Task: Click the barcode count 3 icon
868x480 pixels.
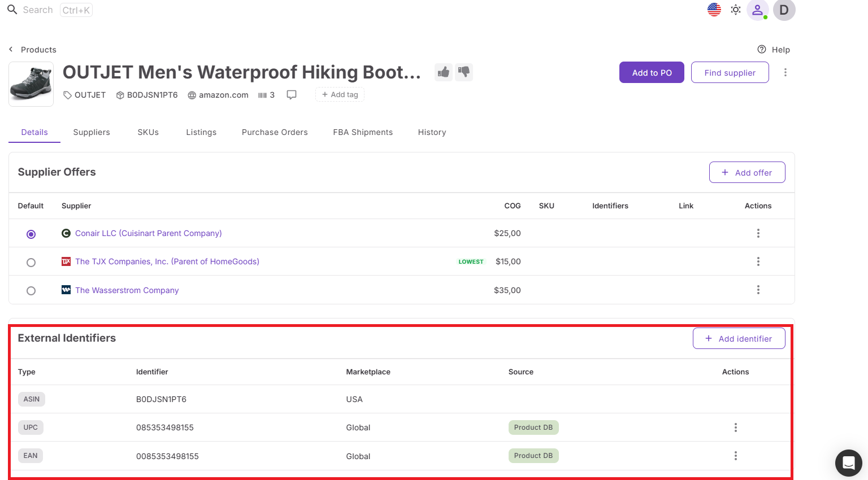Action: pos(266,95)
